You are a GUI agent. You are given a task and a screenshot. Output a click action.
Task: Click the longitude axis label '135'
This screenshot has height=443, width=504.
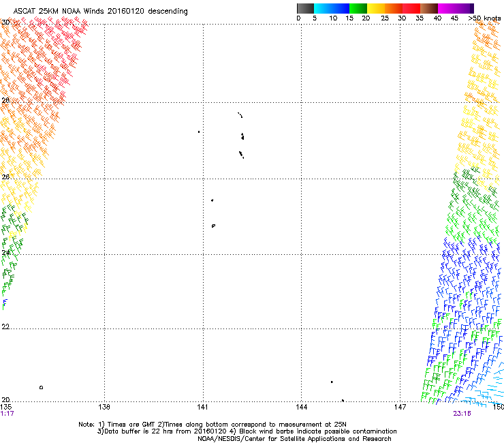[6, 407]
